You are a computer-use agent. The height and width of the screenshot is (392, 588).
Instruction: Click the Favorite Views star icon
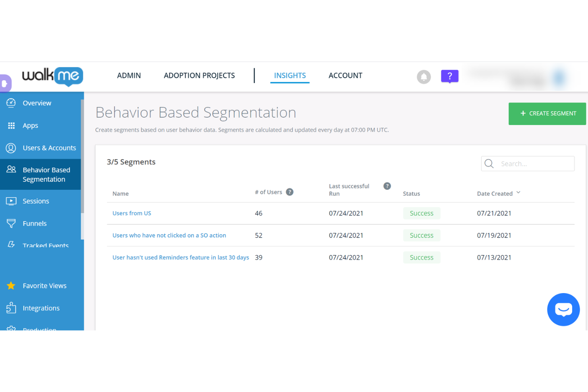11,286
